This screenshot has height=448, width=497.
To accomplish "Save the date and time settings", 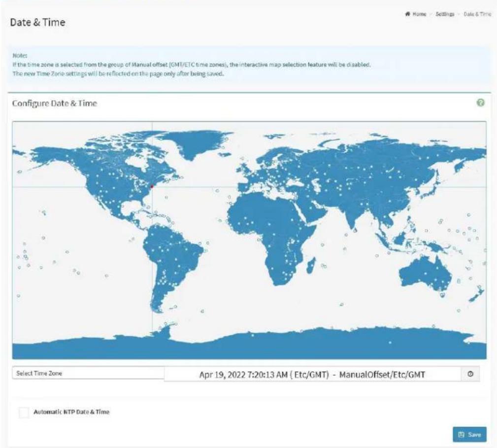I will [469, 434].
